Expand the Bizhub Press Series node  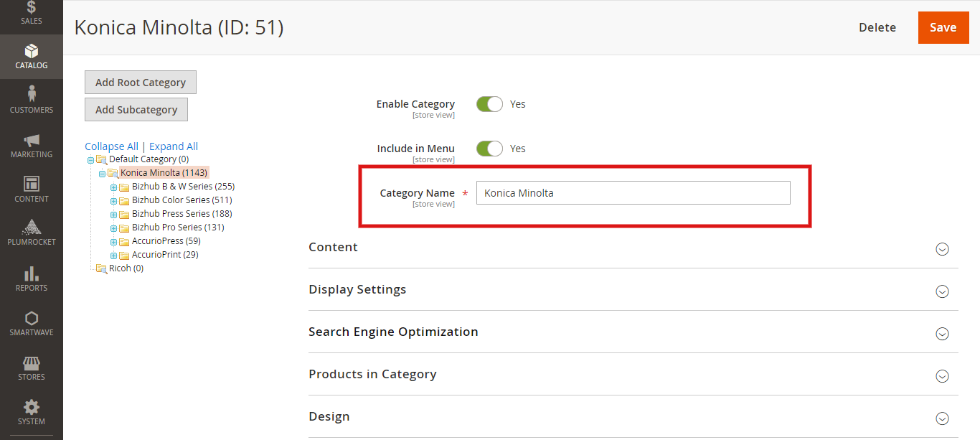pyautogui.click(x=113, y=214)
